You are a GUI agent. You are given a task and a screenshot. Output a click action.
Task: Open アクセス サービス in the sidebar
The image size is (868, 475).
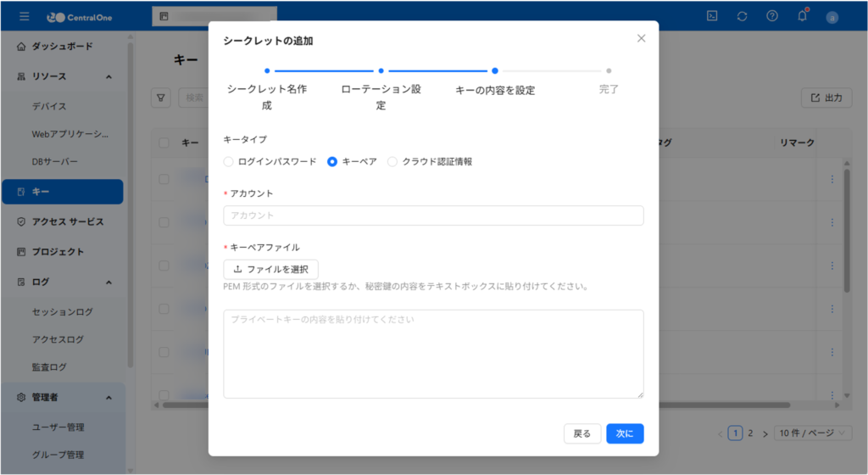(x=67, y=222)
